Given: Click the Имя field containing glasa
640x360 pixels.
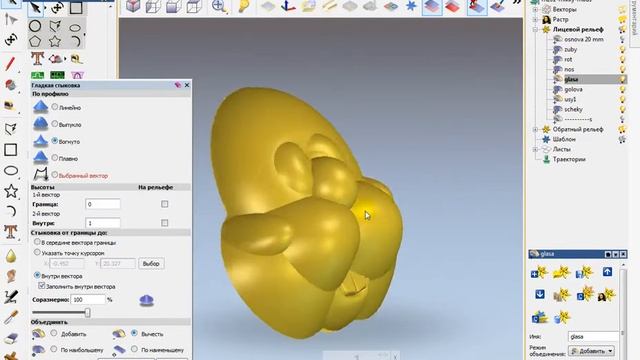Looking at the screenshot, I should (x=593, y=337).
